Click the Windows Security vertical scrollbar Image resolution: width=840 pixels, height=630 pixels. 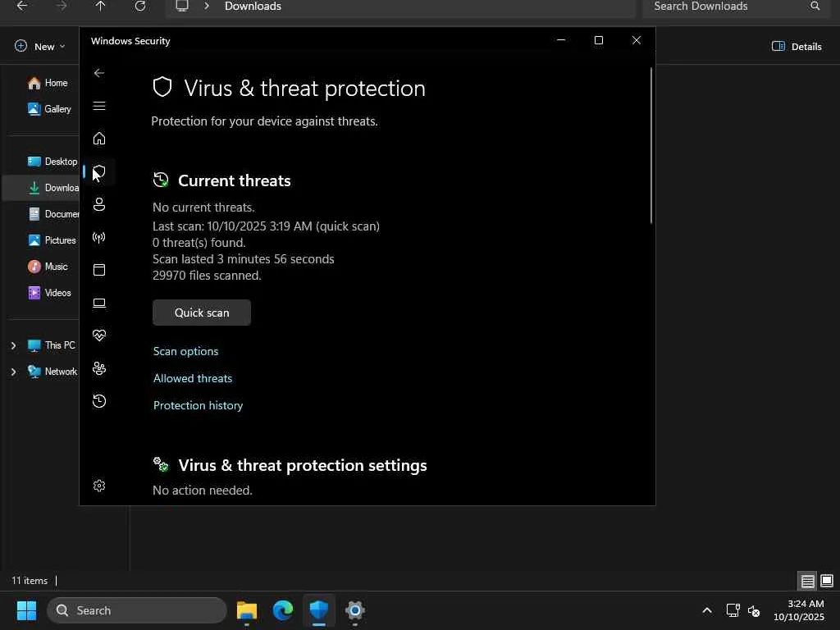click(651, 146)
